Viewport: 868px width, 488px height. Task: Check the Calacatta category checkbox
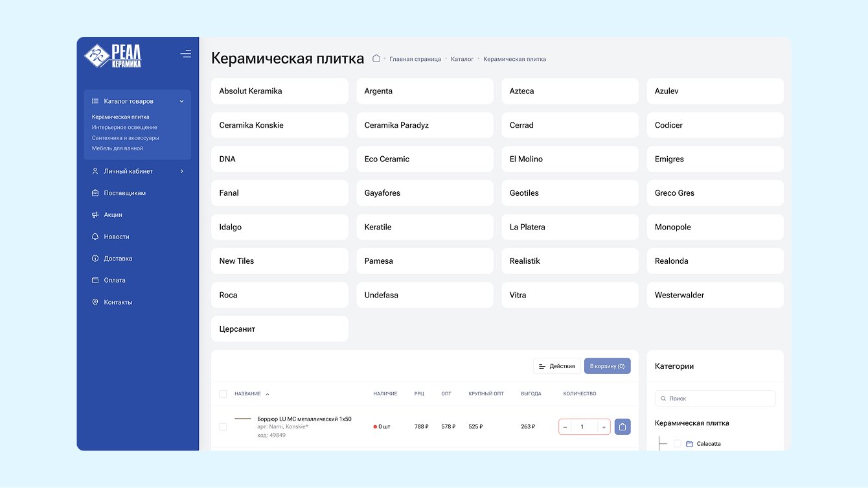tap(678, 444)
